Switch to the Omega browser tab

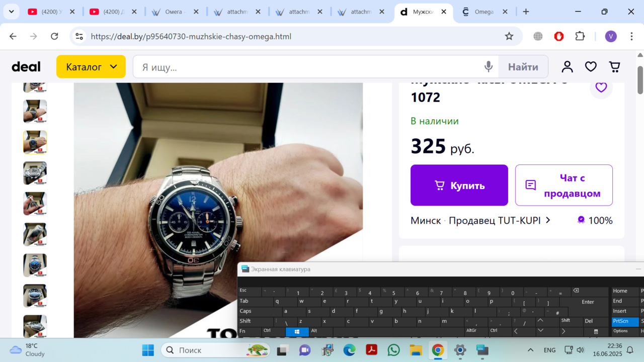pyautogui.click(x=484, y=12)
